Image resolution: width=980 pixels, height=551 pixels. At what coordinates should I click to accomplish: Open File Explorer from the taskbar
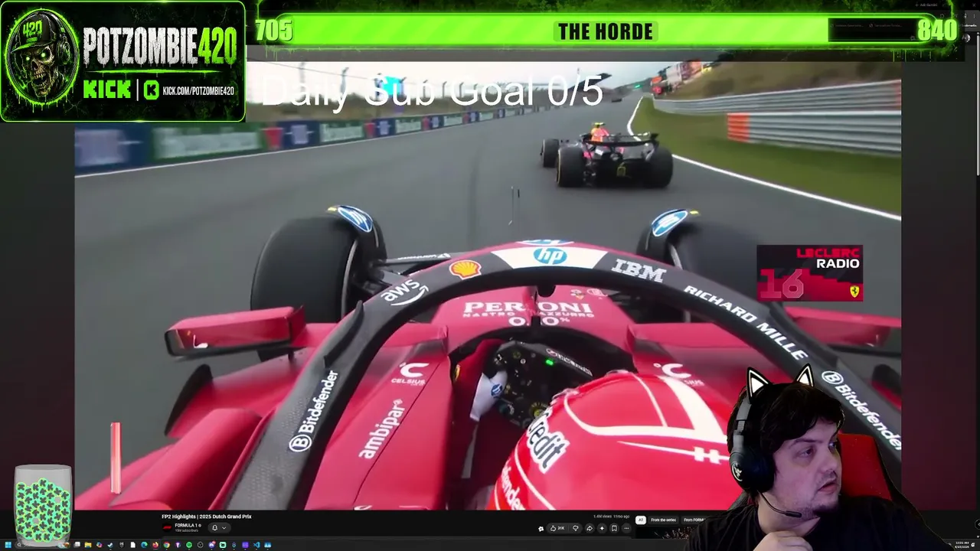click(x=88, y=545)
